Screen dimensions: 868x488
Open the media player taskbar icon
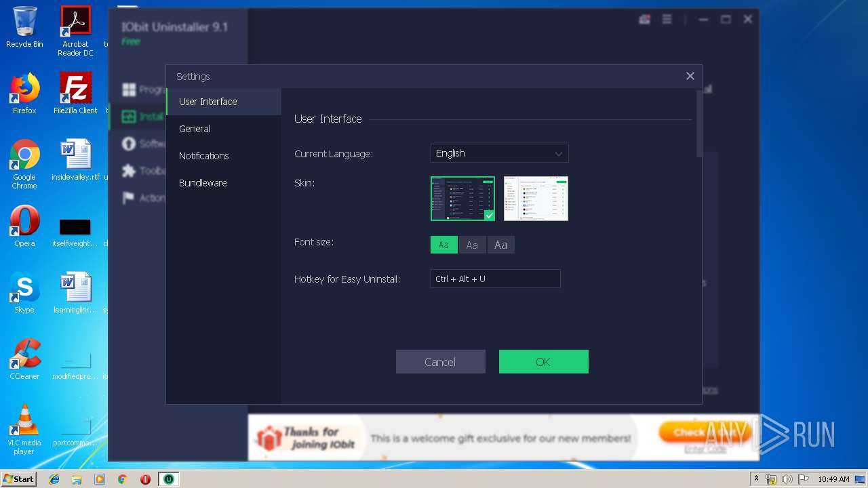[x=100, y=479]
